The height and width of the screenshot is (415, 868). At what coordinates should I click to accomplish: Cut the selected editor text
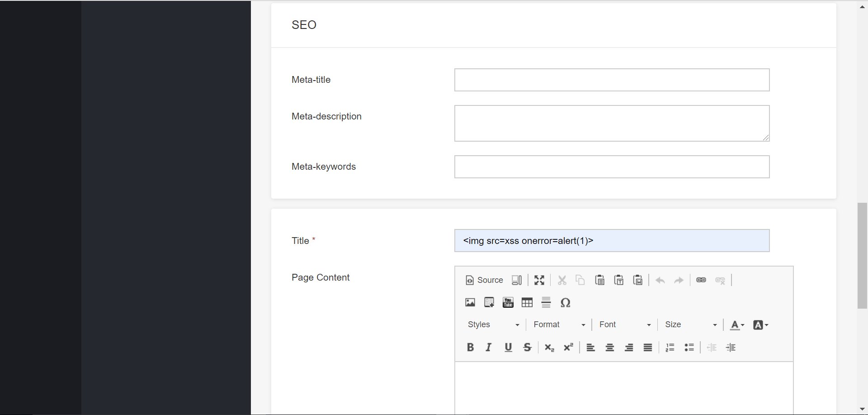point(562,280)
